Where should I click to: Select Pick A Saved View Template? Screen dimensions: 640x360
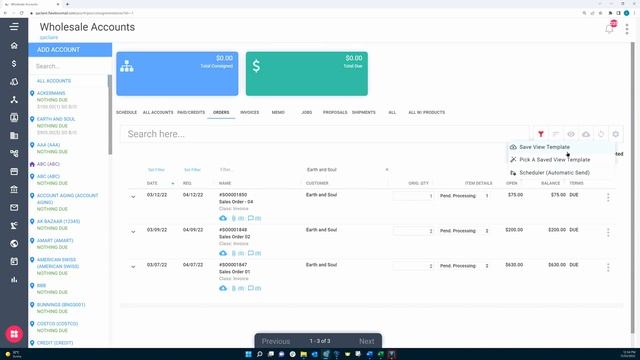pyautogui.click(x=555, y=160)
